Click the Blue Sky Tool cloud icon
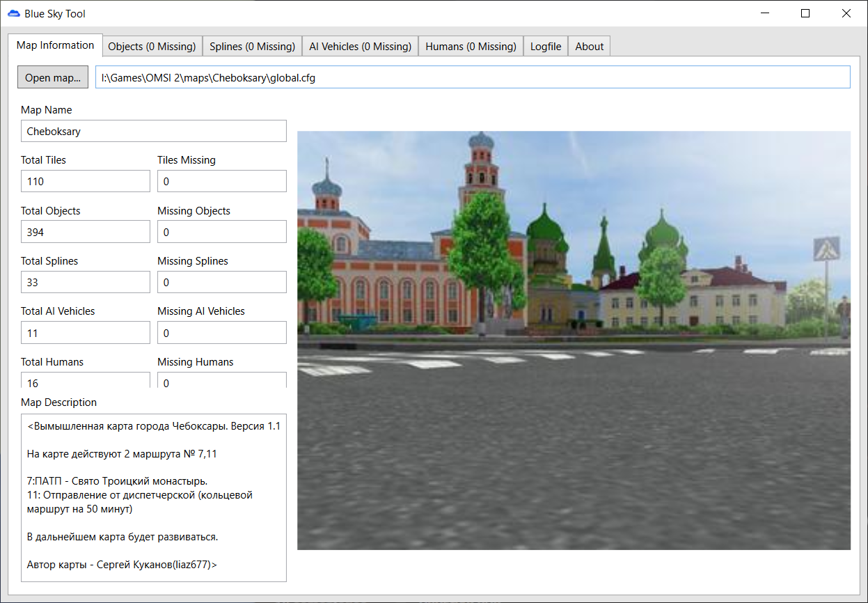The width and height of the screenshot is (868, 603). (14, 13)
